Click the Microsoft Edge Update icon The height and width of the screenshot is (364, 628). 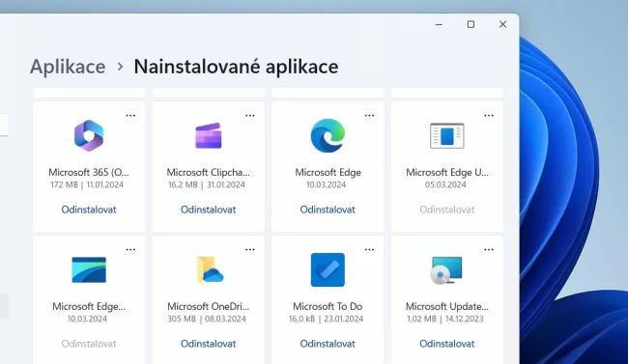[447, 136]
